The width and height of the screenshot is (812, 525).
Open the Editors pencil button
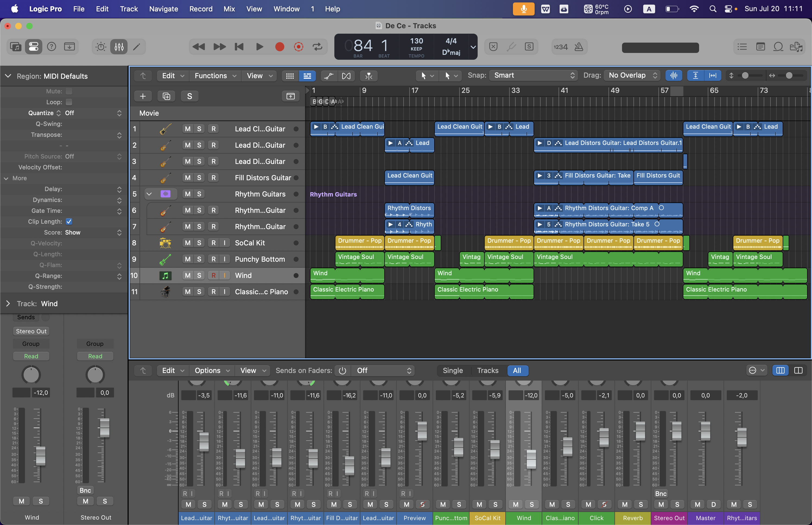pyautogui.click(x=137, y=47)
